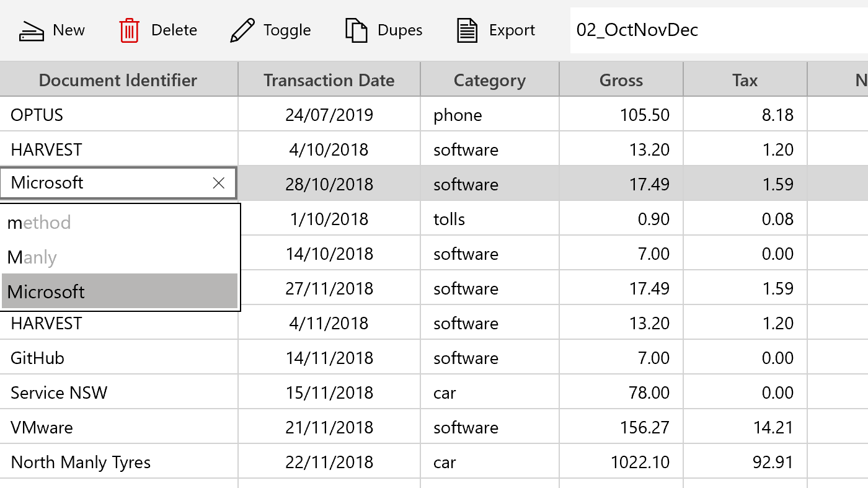The width and height of the screenshot is (868, 488).
Task: Sort by the Gross column header
Action: 621,80
